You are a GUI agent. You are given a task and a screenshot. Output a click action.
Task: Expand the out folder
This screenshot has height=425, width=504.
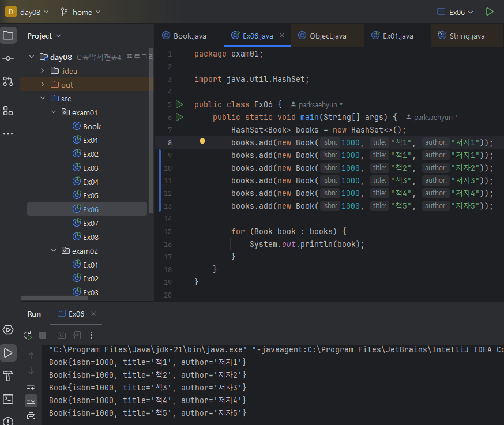(x=43, y=85)
